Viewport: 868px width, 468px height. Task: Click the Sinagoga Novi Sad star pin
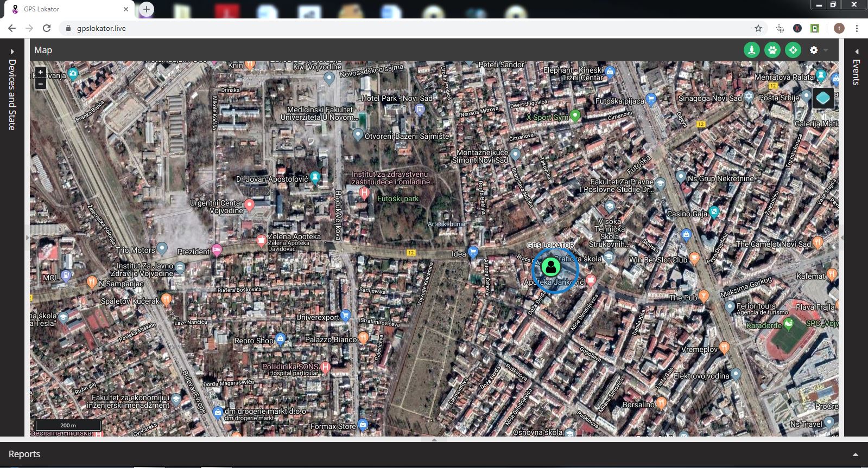point(749,97)
